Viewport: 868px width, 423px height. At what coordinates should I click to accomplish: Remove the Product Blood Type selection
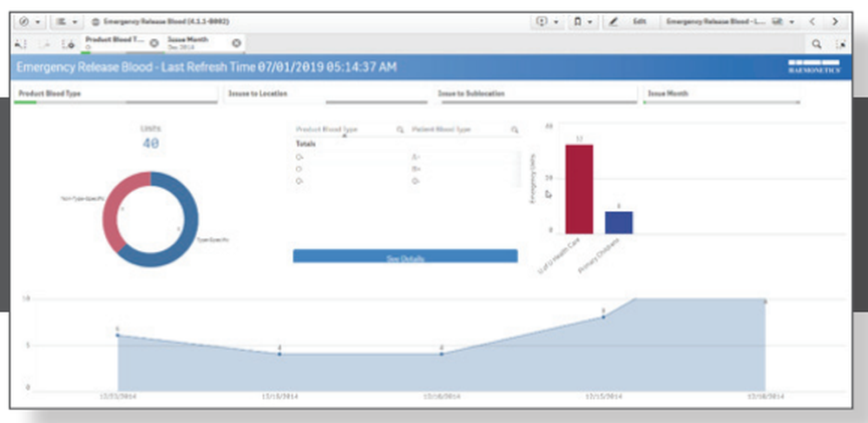click(155, 43)
